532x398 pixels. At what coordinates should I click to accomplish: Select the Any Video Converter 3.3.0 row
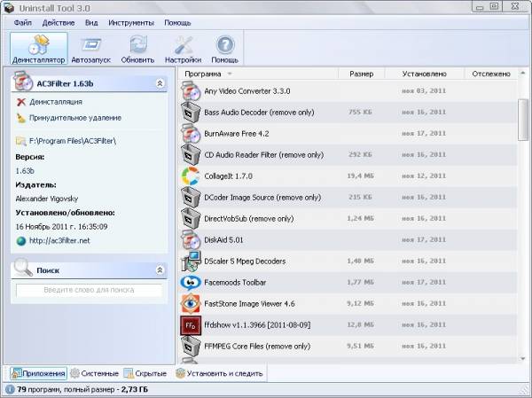coord(348,91)
